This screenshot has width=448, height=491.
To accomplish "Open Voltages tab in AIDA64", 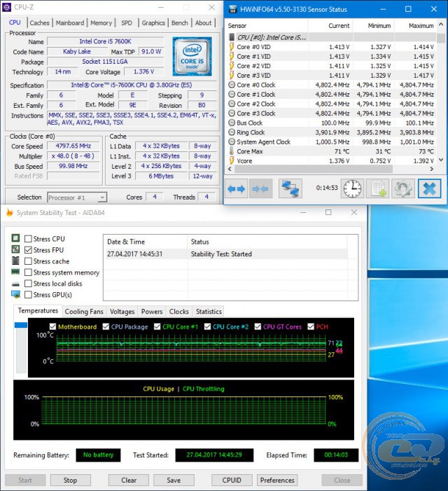I will tap(122, 312).
